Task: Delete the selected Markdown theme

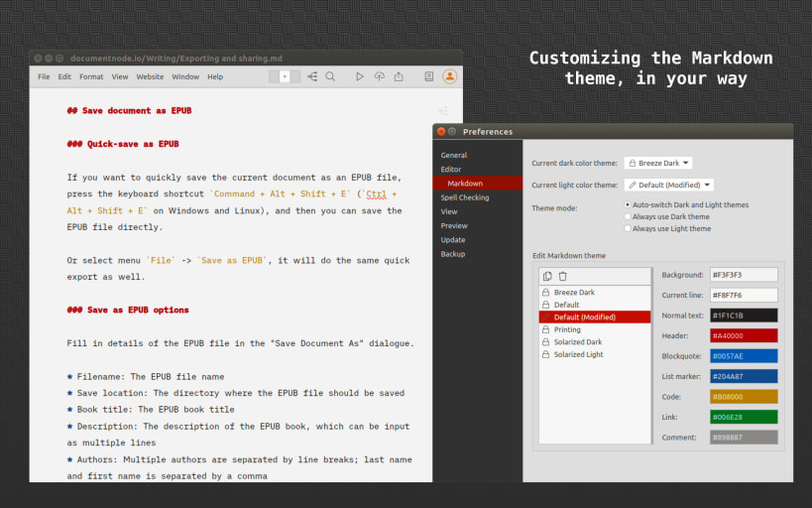Action: pos(563,276)
